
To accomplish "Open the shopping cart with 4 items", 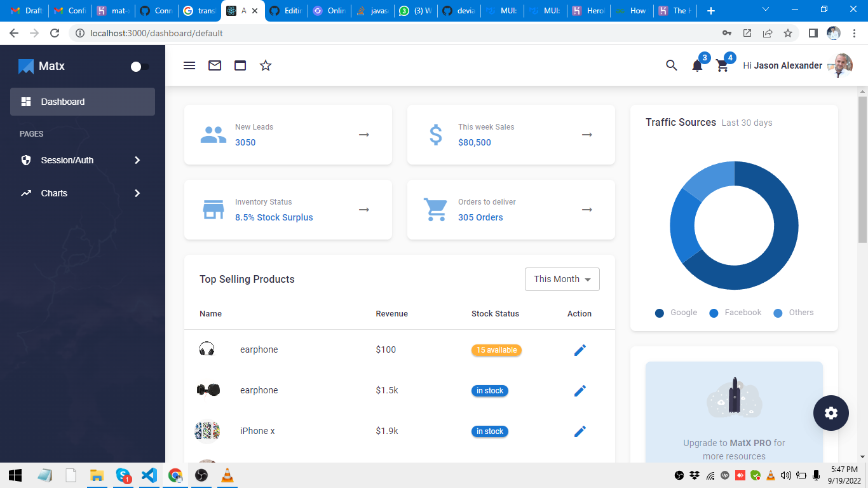I will [722, 65].
